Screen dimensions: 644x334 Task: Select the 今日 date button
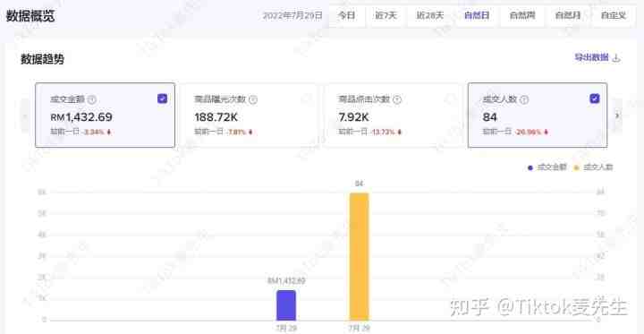[x=347, y=16]
